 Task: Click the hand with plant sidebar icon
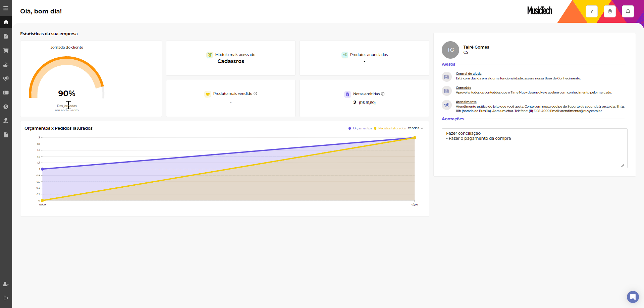[x=6, y=64]
